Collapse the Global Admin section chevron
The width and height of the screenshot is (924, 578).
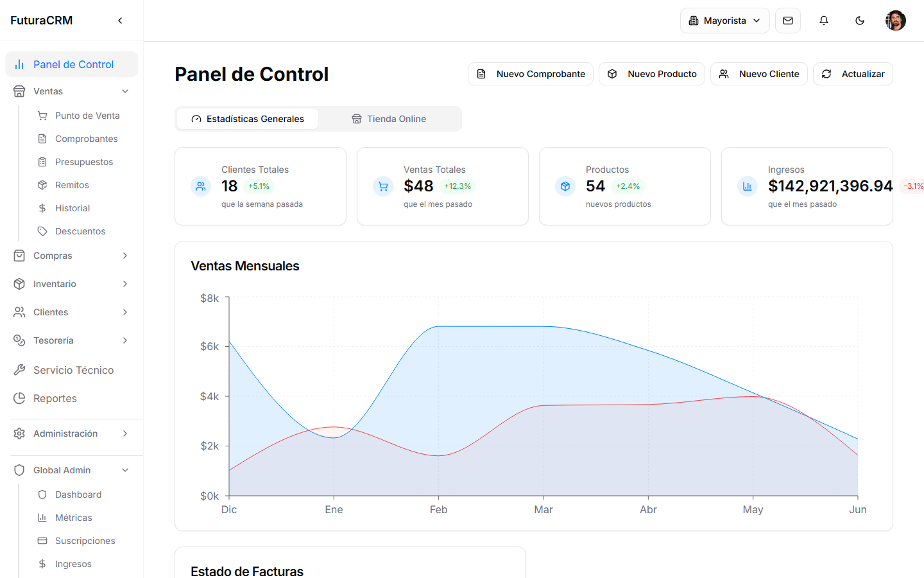[125, 470]
